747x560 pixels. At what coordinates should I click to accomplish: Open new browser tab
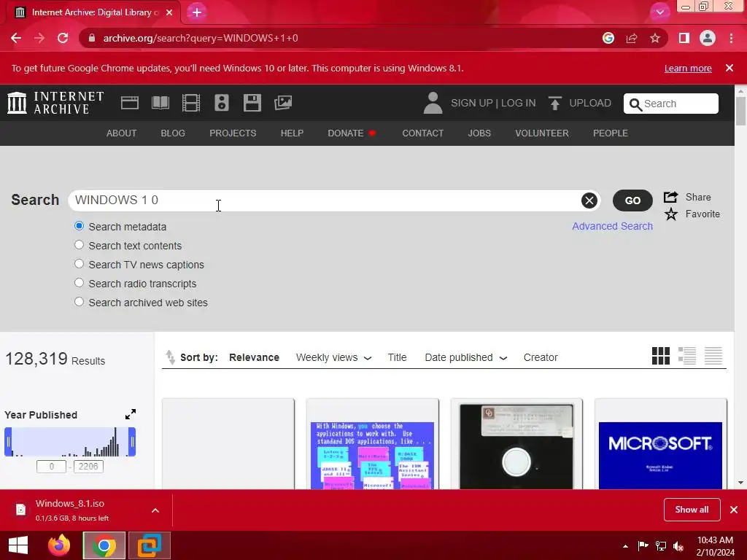click(x=197, y=12)
